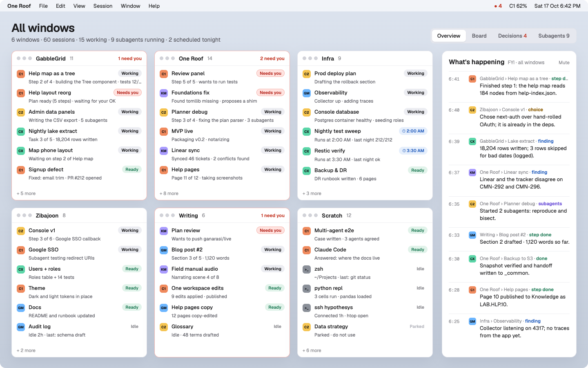Click the 1 need you label on Writing
The image size is (588, 368).
point(273,215)
